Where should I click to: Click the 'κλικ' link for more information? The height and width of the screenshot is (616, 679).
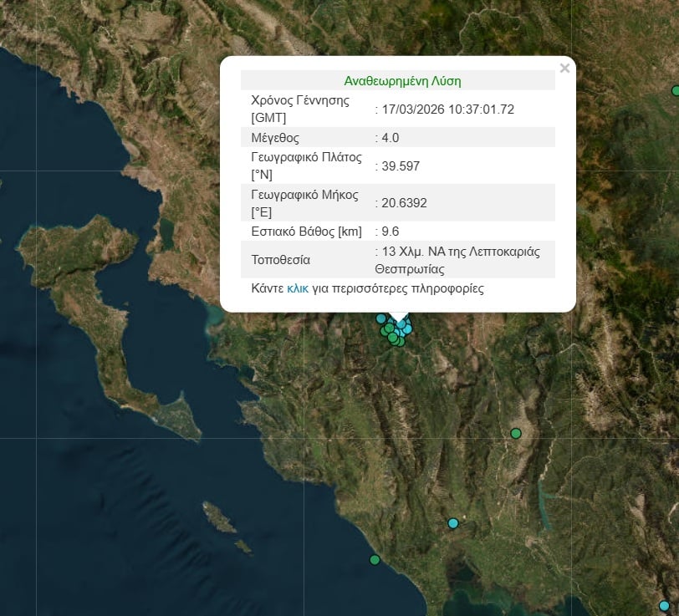coord(298,289)
